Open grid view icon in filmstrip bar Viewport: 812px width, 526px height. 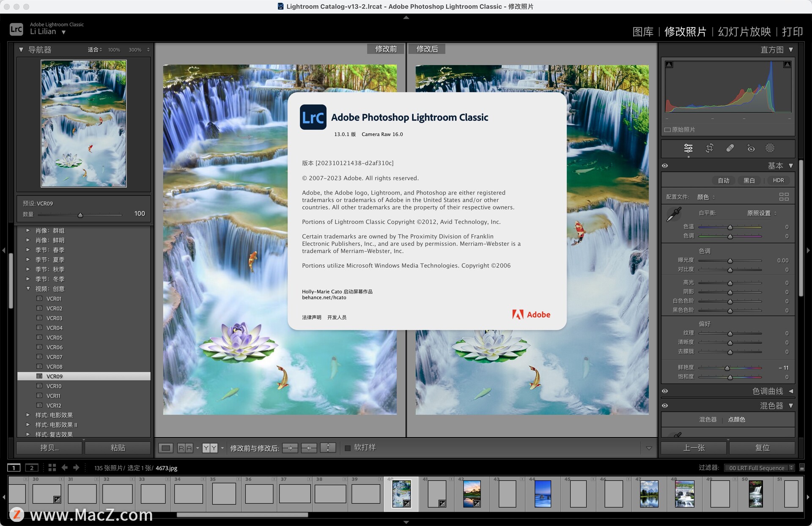52,468
